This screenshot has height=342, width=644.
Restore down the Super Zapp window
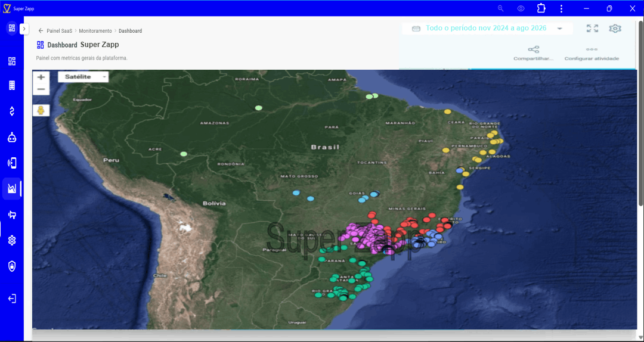tap(609, 8)
